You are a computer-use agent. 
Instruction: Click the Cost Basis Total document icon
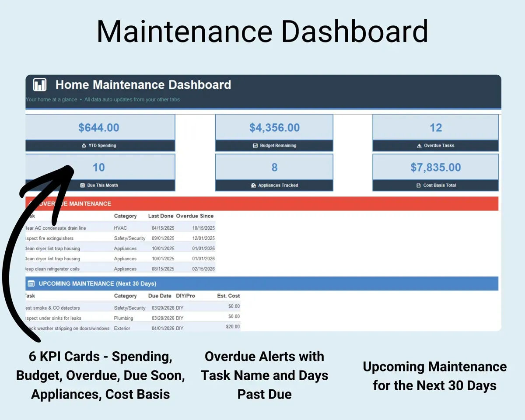(x=419, y=185)
